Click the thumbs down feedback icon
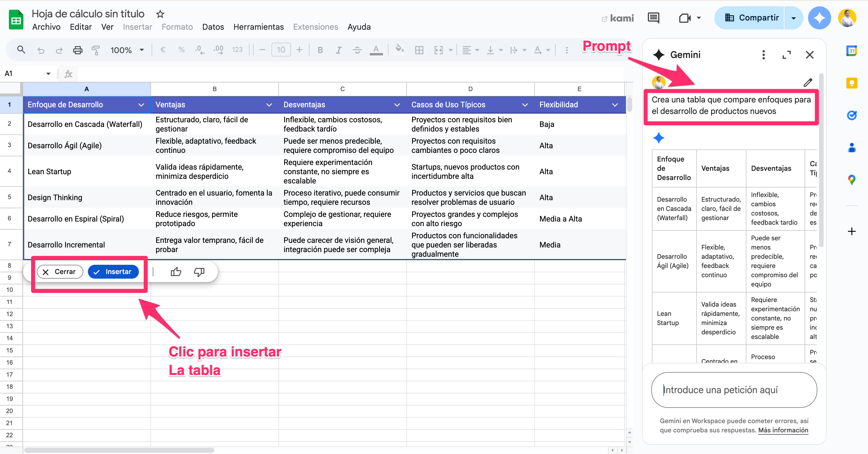Viewport: 868px width, 454px height. [x=199, y=272]
